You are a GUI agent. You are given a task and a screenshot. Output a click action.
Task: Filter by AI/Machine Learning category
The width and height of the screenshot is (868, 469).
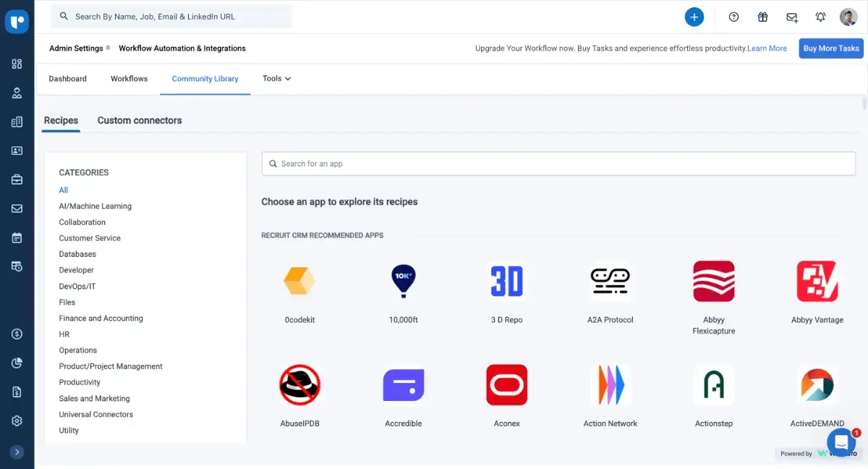tap(95, 206)
